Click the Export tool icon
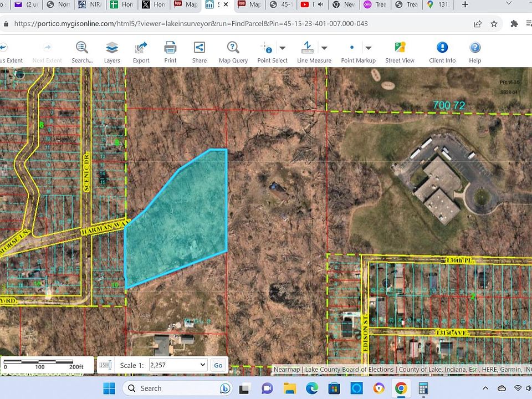 [141, 48]
